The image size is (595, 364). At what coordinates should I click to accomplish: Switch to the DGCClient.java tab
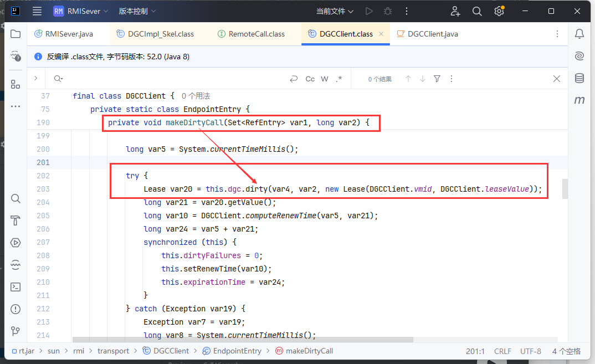[x=432, y=34]
